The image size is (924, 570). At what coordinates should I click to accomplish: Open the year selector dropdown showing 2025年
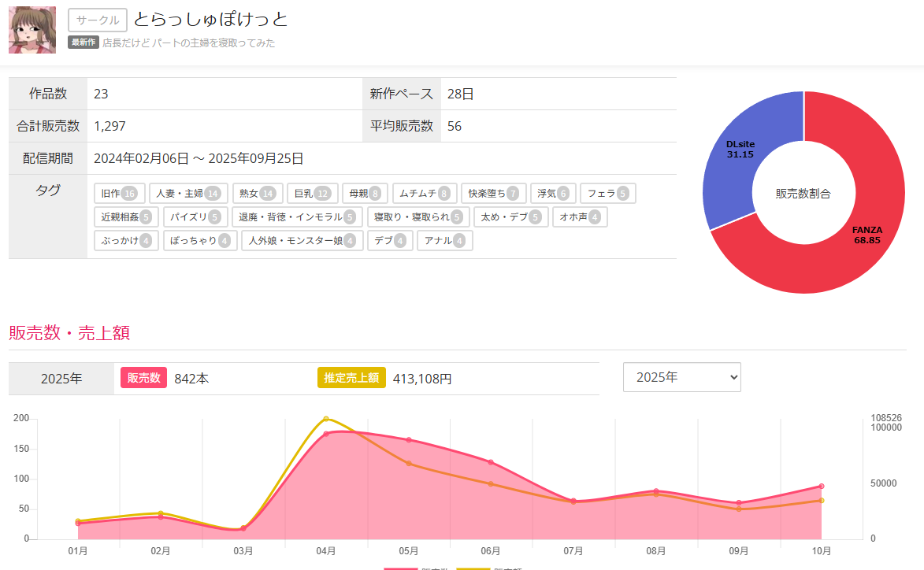[681, 377]
